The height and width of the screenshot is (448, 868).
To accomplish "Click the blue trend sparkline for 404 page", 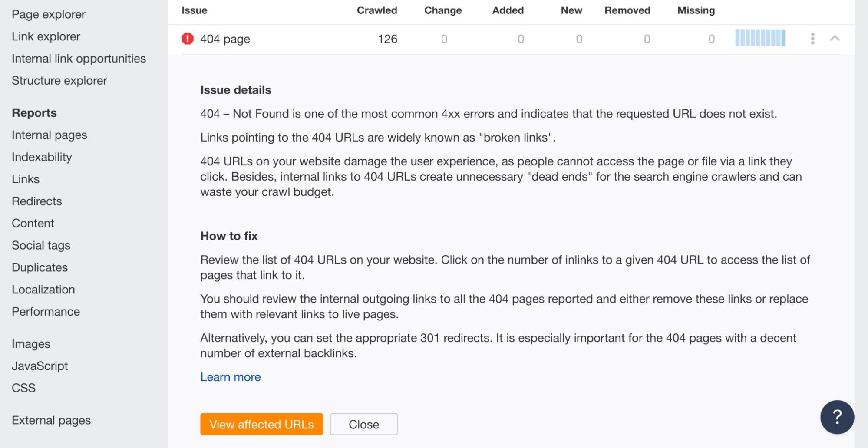I will [x=760, y=38].
